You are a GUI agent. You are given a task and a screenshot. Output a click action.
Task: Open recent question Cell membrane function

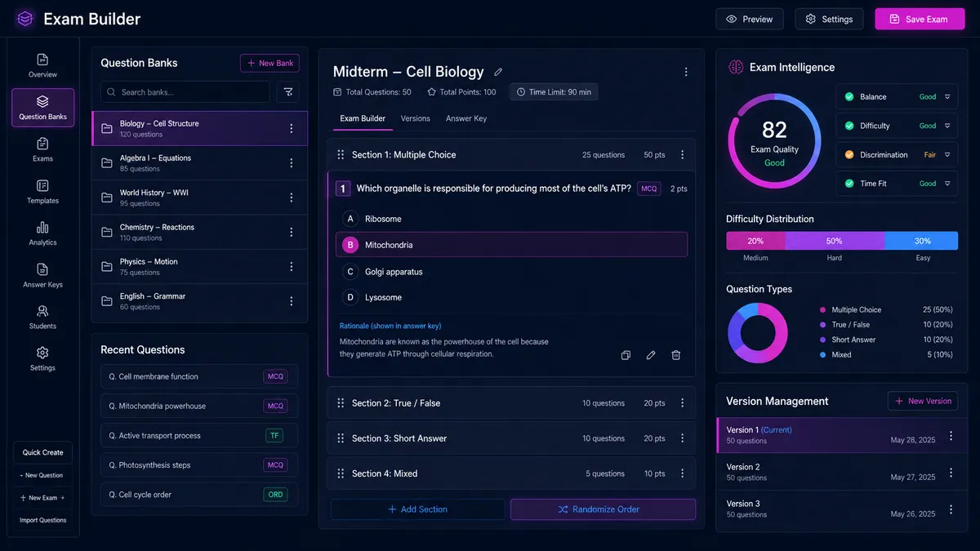[199, 376]
